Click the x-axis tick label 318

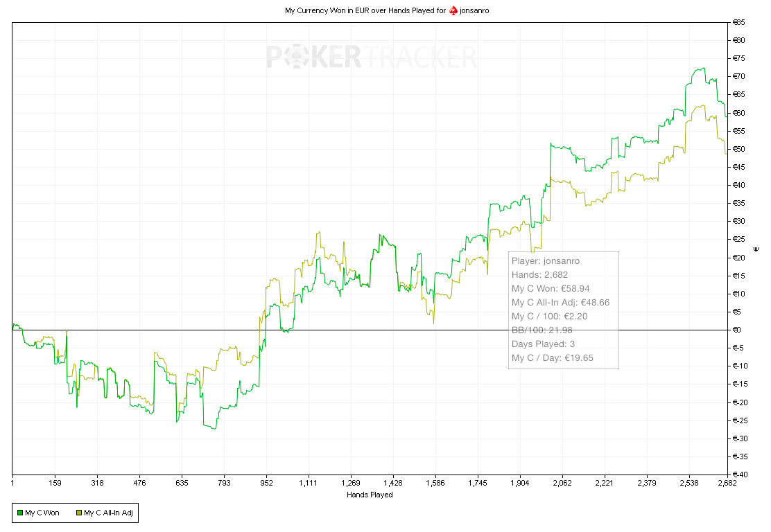click(x=97, y=483)
